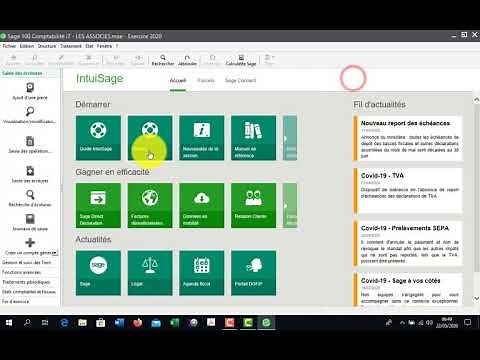Open the Données en mobilité cloud tile
The height and width of the screenshot is (360, 480).
pos(202,205)
